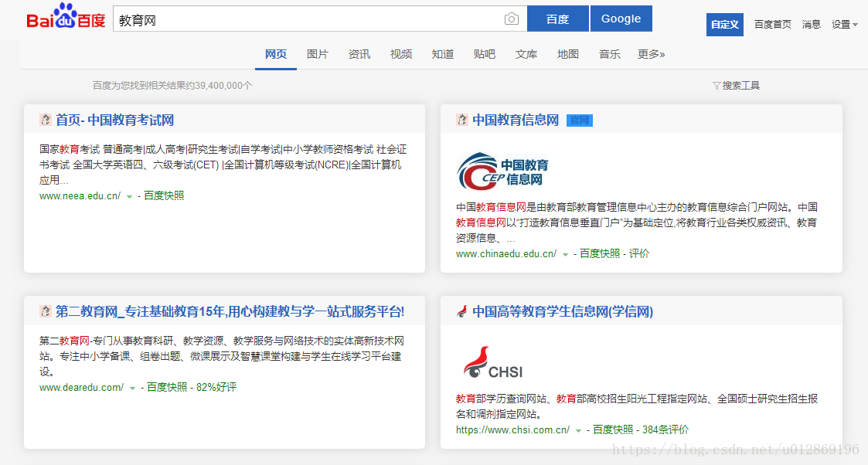
Task: Switch to the 知道 tab
Action: 443,54
